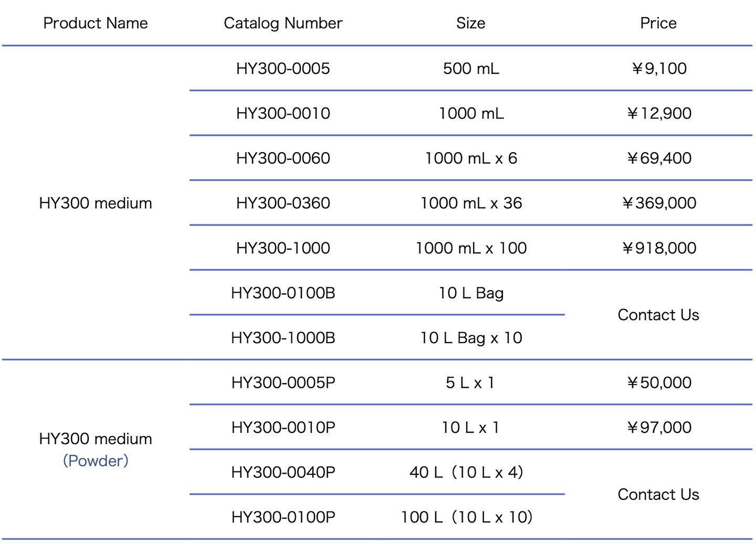
Task: Click the blue (Powder) label
Action: coord(96,461)
